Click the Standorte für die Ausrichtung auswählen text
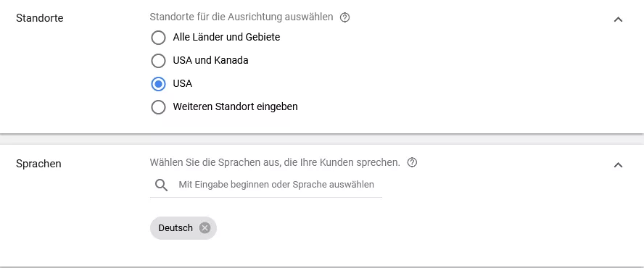644x268 pixels. pyautogui.click(x=241, y=17)
